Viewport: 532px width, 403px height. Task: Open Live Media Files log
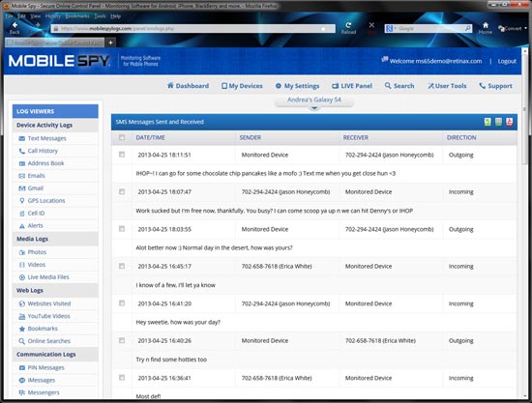[x=48, y=277]
